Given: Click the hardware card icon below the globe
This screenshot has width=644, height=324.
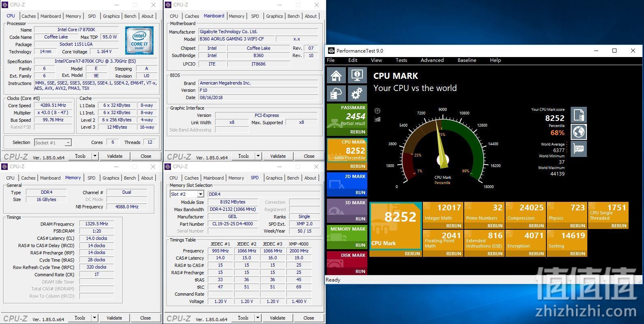Looking at the screenshot, I should [579, 149].
